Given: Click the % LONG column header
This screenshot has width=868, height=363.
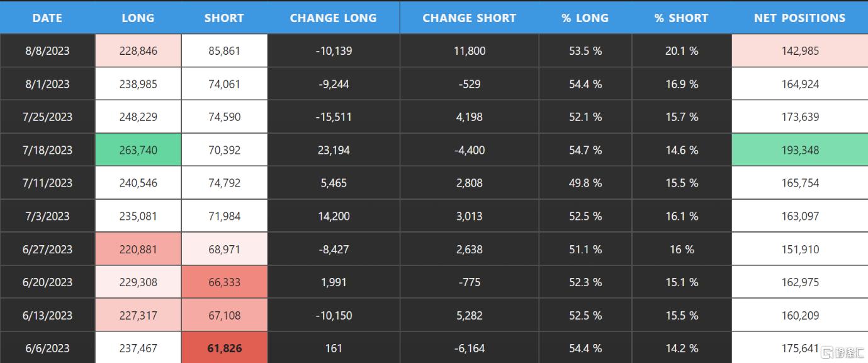Looking at the screenshot, I should coord(585,18).
